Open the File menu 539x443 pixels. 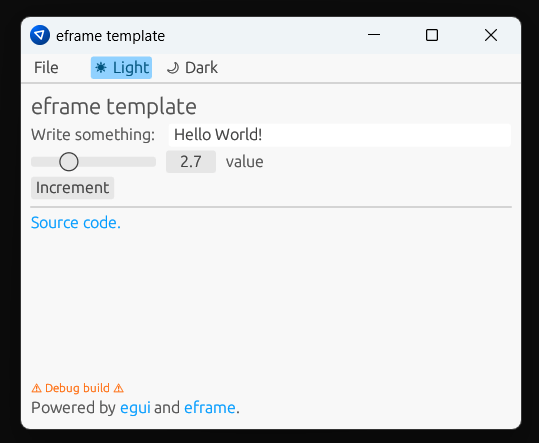tap(46, 68)
